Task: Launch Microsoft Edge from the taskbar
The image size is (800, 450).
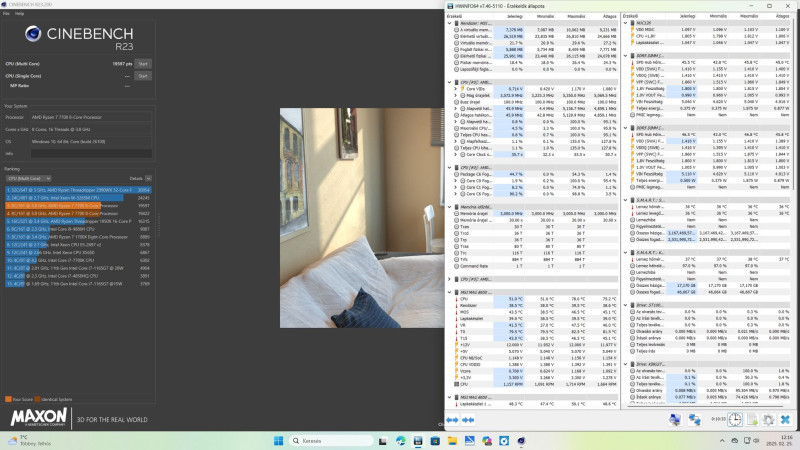Action: coord(401,441)
